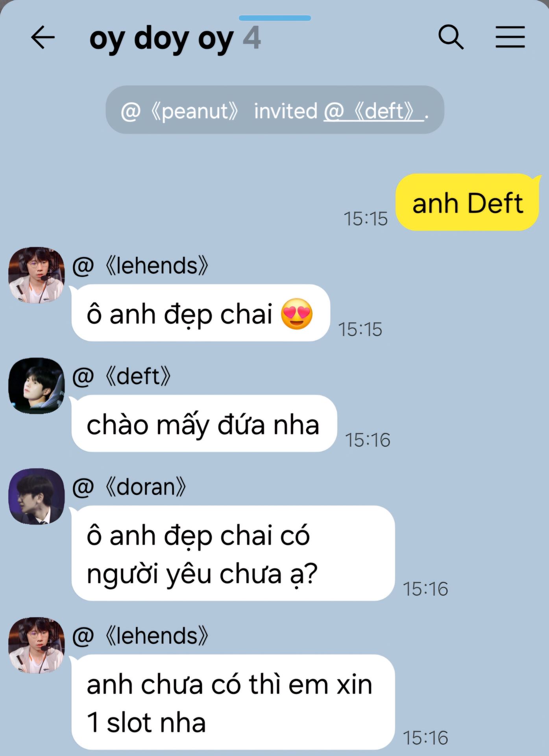549x756 pixels.
Task: Tap the blue drag handle at top
Action: click(275, 18)
